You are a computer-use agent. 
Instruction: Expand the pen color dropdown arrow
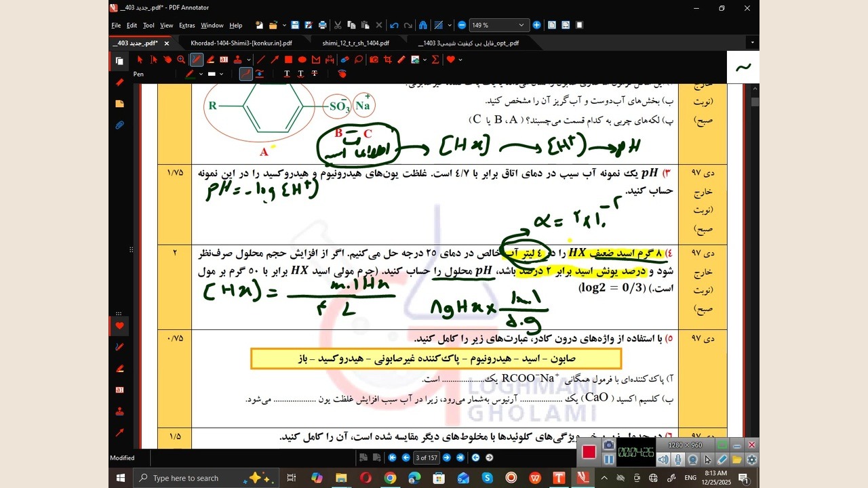pyautogui.click(x=201, y=74)
